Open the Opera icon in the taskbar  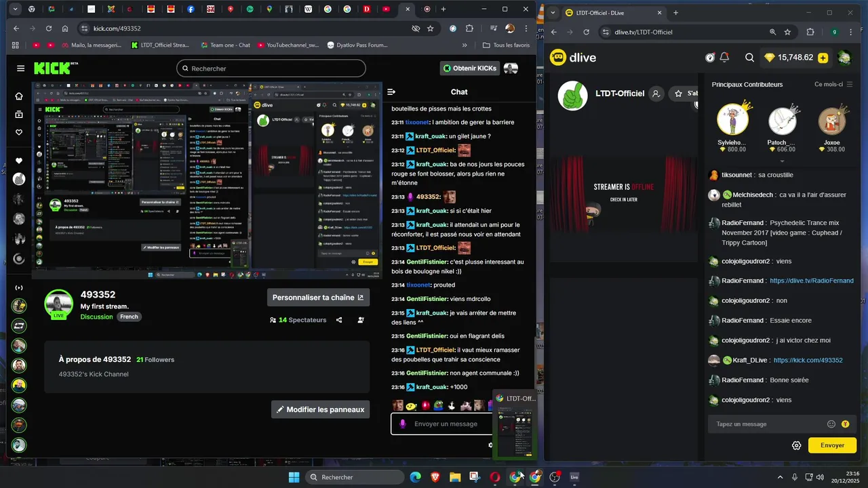(x=496, y=477)
